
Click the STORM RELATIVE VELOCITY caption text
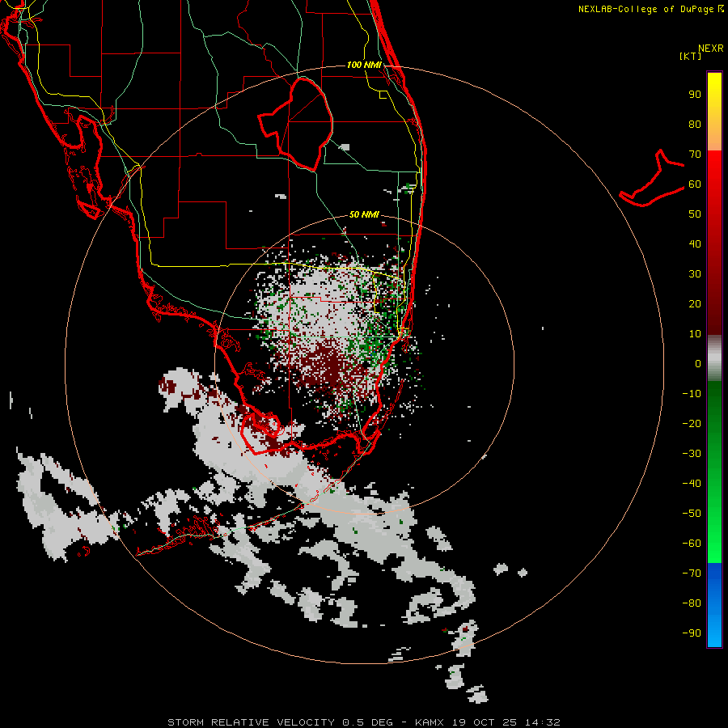(251, 722)
